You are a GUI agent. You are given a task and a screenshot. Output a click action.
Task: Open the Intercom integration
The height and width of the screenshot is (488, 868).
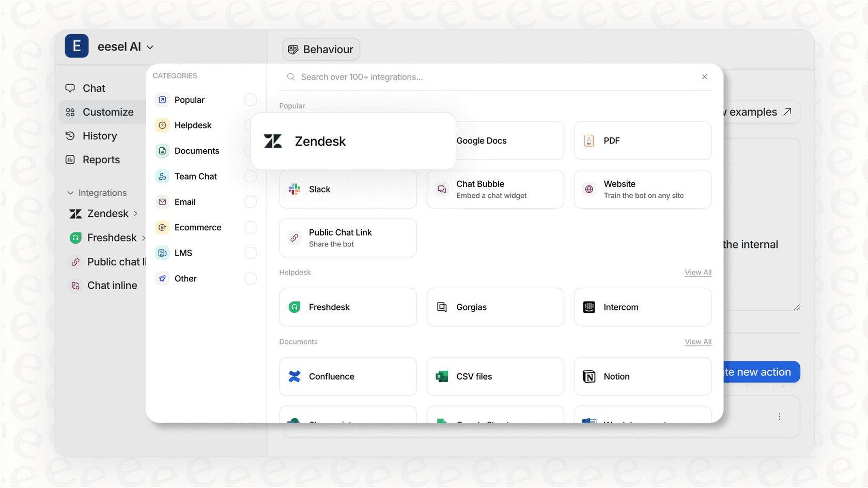tap(642, 307)
